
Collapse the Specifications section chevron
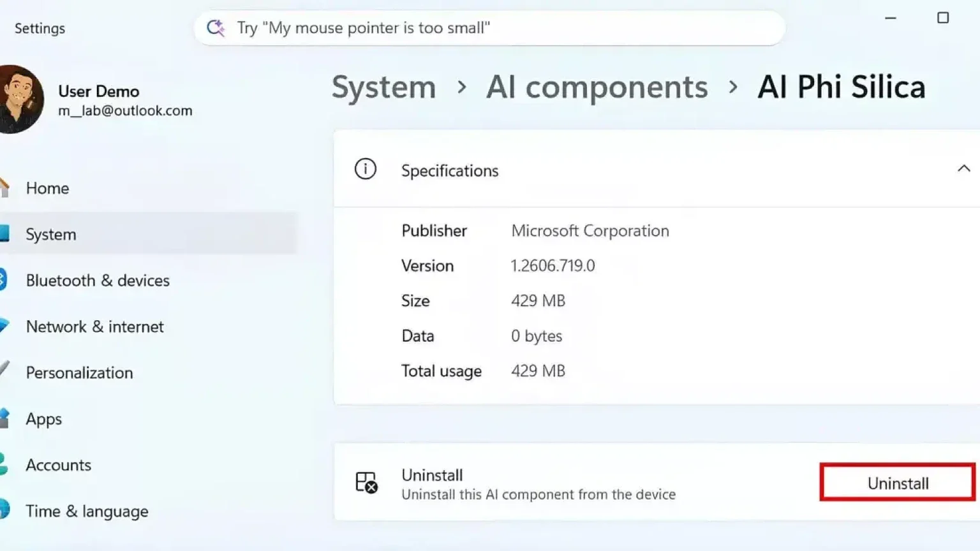(x=963, y=169)
